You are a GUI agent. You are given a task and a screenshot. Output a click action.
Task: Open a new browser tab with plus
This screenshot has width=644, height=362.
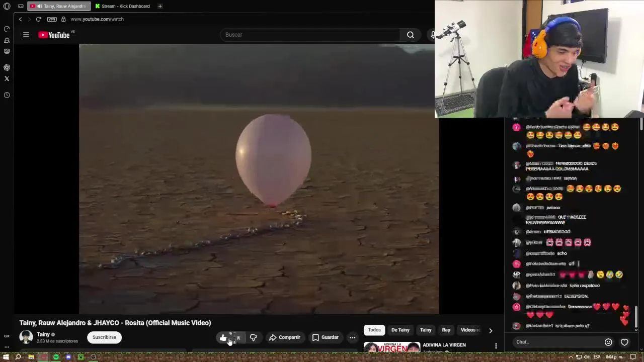(x=160, y=6)
